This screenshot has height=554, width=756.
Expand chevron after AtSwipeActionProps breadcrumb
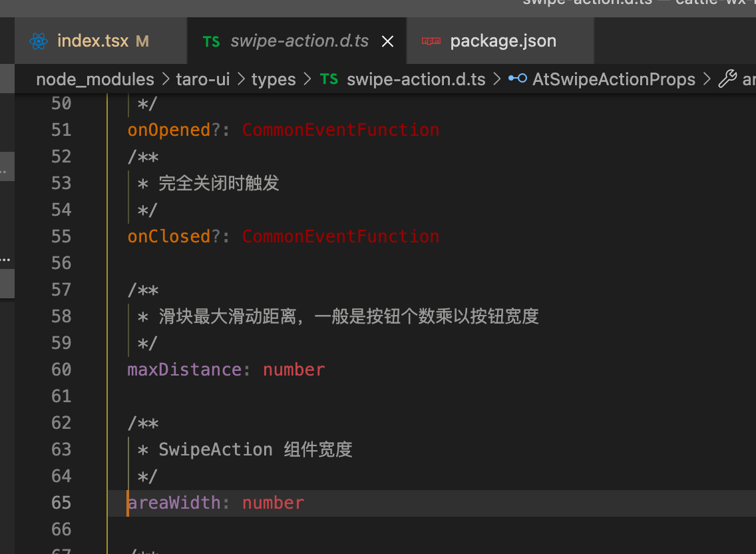click(707, 79)
